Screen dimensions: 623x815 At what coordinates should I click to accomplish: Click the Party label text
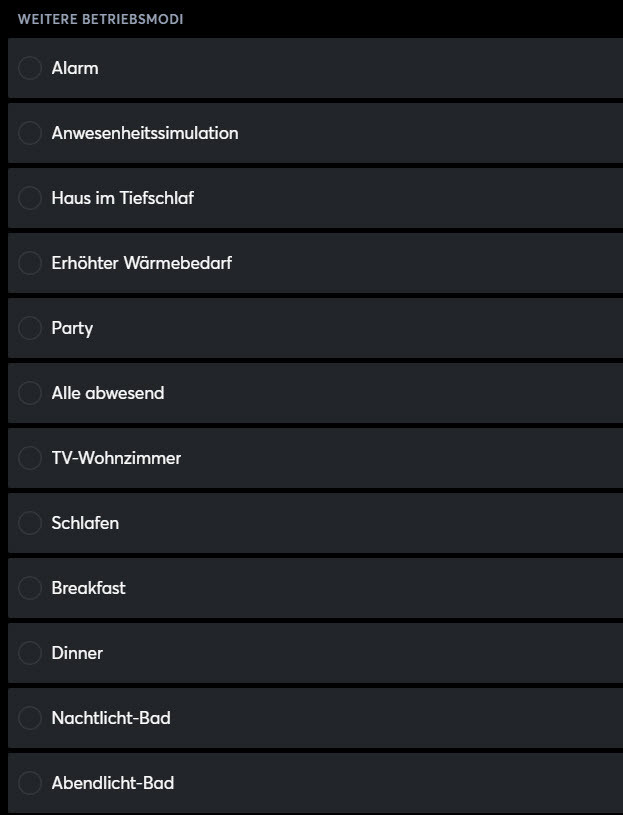click(x=72, y=328)
